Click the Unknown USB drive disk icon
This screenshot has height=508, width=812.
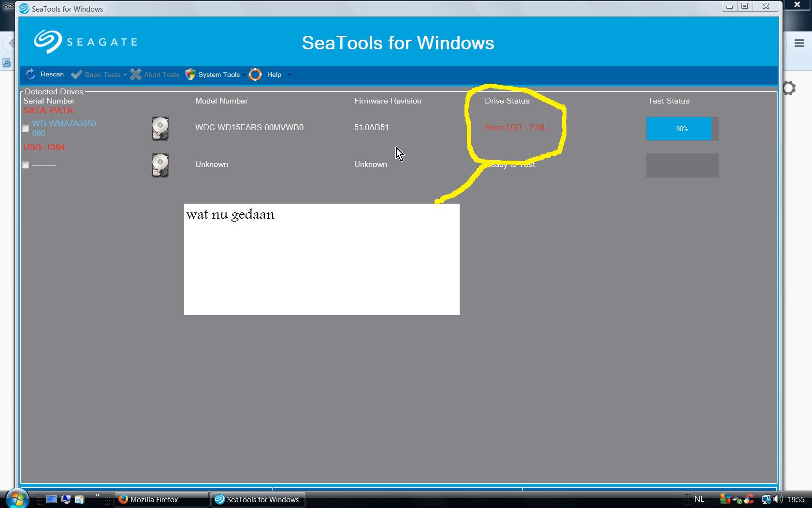pos(160,165)
